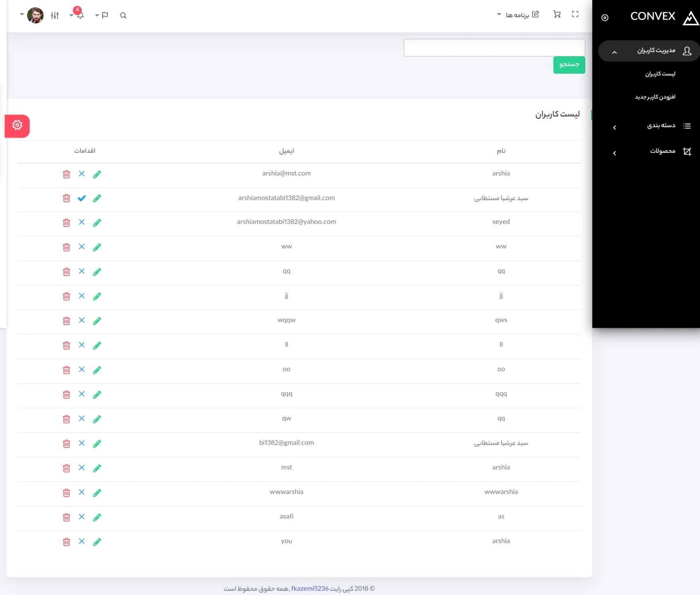This screenshot has width=700, height=595.
Task: Open the red settings gear panel
Action: point(17,126)
